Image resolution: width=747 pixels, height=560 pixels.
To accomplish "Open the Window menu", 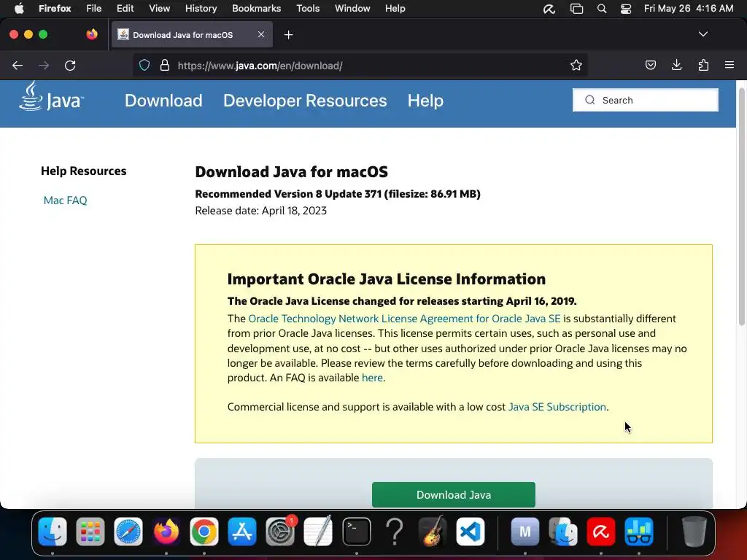I will (x=352, y=9).
